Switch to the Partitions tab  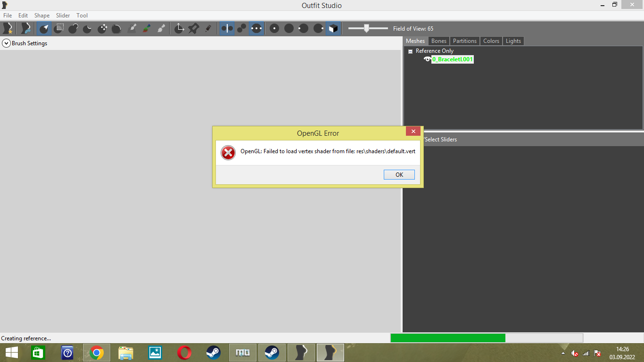[x=465, y=41]
